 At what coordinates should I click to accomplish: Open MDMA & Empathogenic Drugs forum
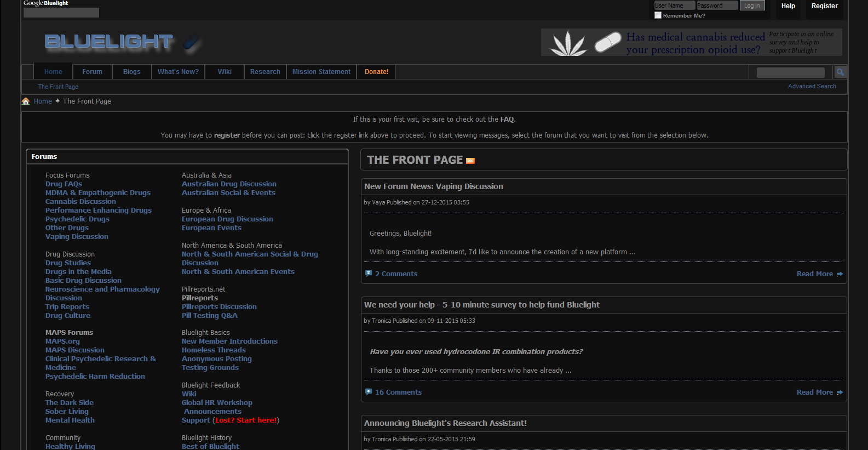tap(98, 193)
